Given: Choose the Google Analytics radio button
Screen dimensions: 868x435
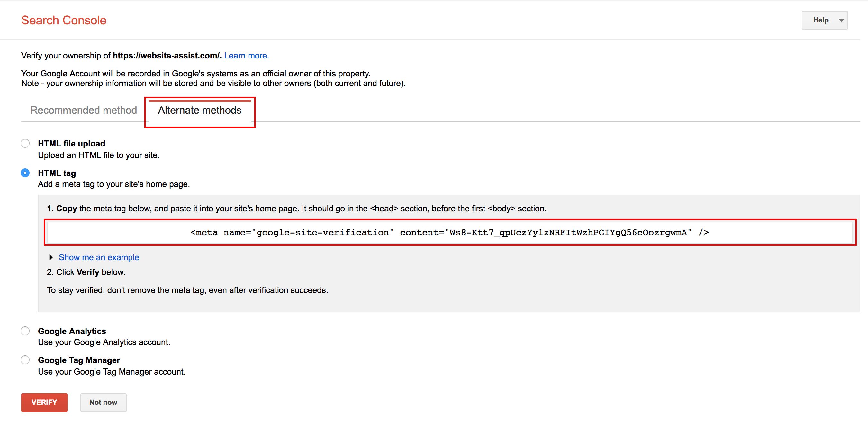Looking at the screenshot, I should pyautogui.click(x=25, y=331).
